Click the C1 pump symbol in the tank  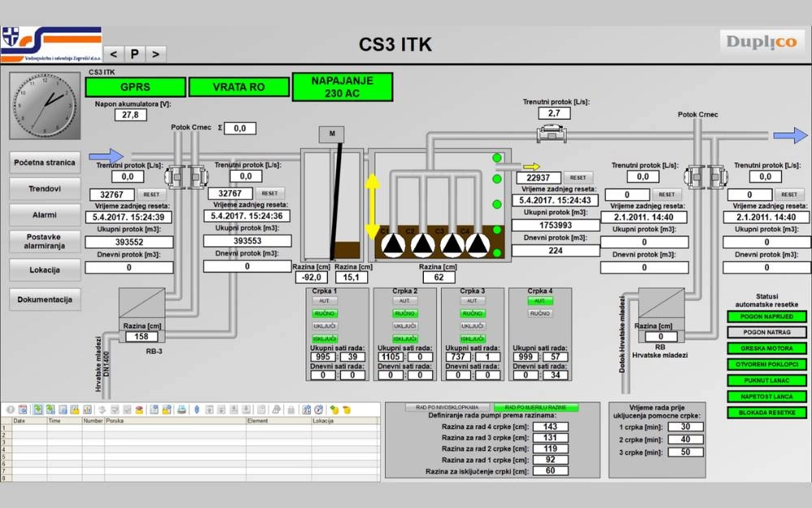(x=393, y=243)
